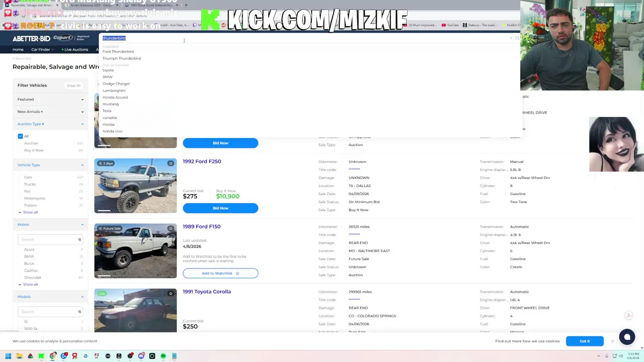Open Discord from the taskbar
Viewport: 644px width, 362px height.
[141, 356]
